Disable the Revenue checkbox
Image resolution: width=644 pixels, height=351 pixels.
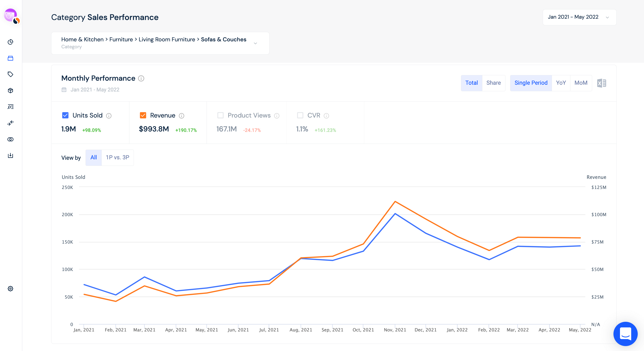[143, 115]
